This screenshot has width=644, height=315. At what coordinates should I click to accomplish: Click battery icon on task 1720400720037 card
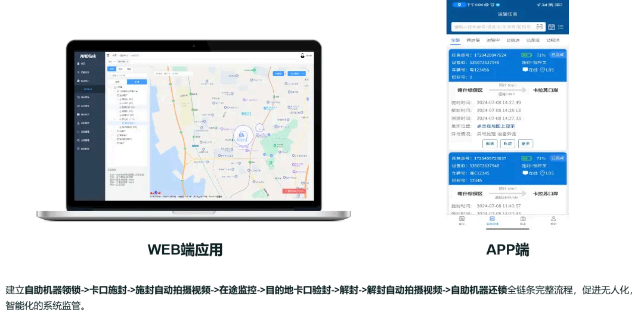[x=526, y=158]
